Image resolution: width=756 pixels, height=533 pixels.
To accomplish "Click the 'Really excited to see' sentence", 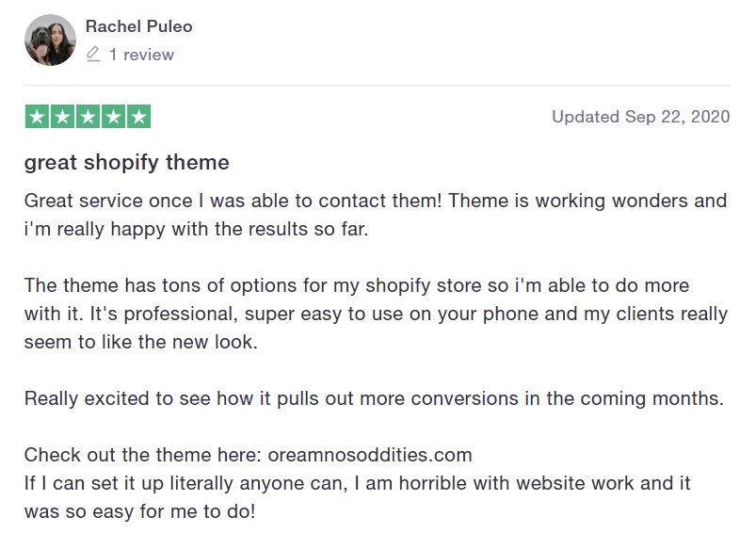I will click(x=374, y=399).
